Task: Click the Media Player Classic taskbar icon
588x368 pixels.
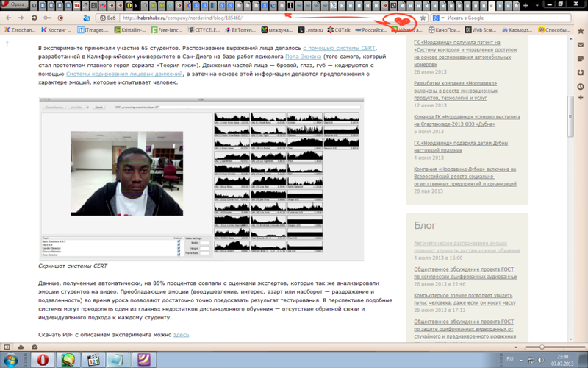Action: click(x=93, y=359)
